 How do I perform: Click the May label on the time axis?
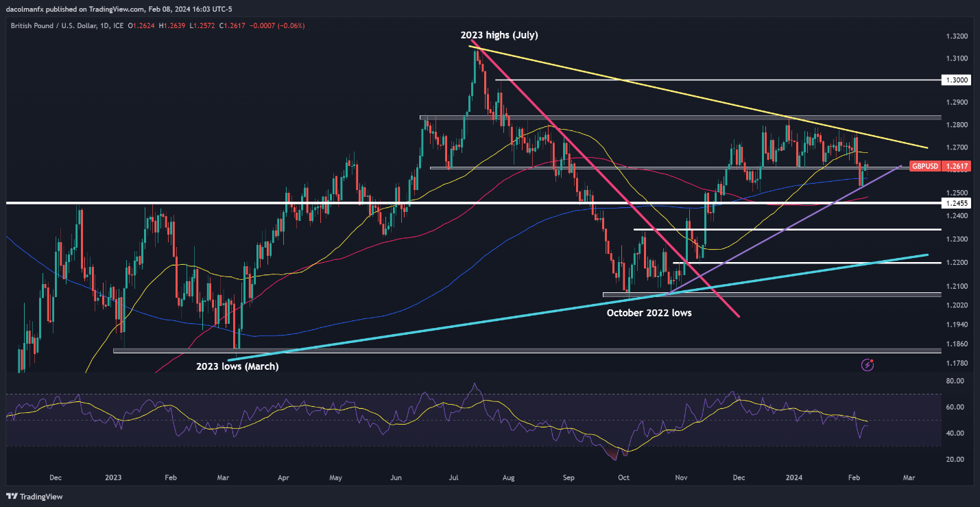tap(335, 476)
